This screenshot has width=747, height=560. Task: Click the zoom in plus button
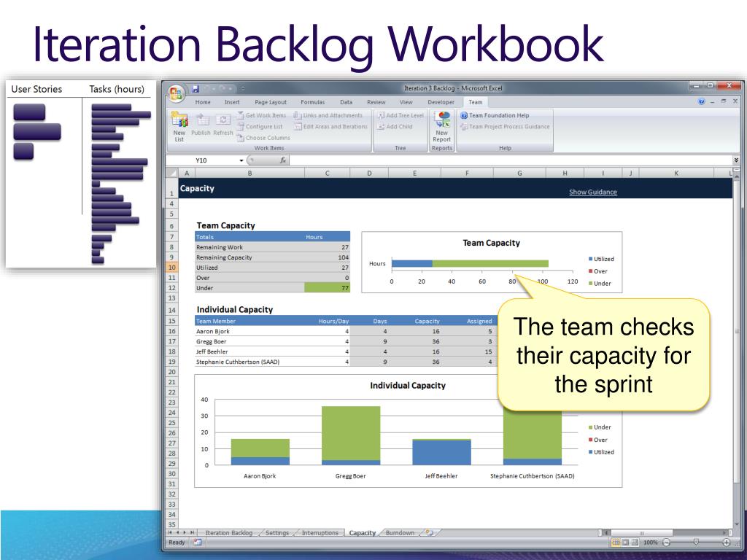[726, 542]
